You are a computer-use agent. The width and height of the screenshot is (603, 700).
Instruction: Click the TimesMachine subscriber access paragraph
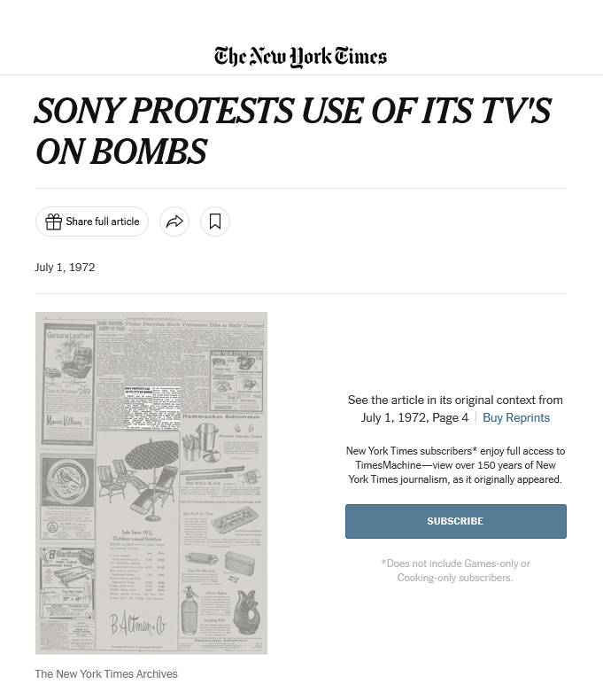point(455,465)
